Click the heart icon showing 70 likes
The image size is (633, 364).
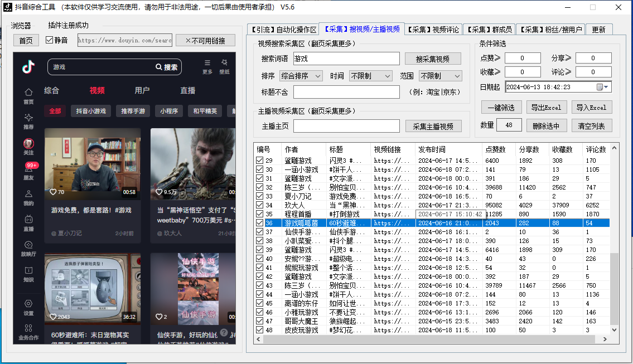click(53, 192)
